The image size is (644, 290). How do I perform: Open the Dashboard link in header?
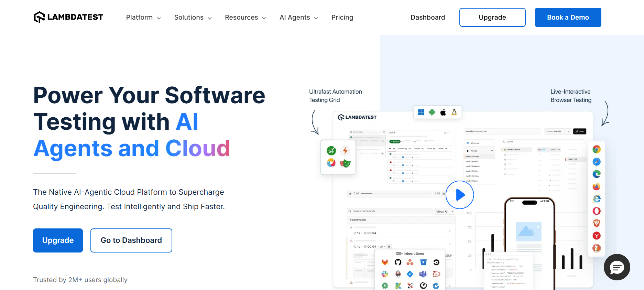428,18
